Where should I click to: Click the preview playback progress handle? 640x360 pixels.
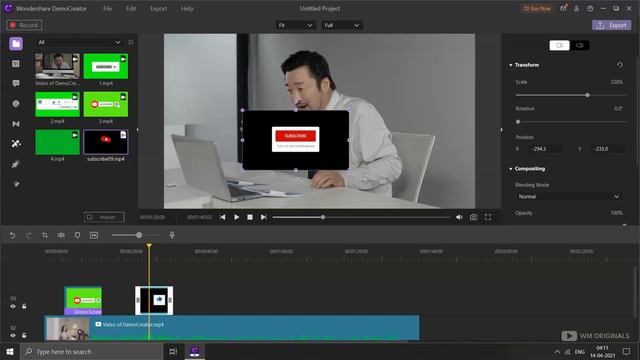tap(323, 218)
